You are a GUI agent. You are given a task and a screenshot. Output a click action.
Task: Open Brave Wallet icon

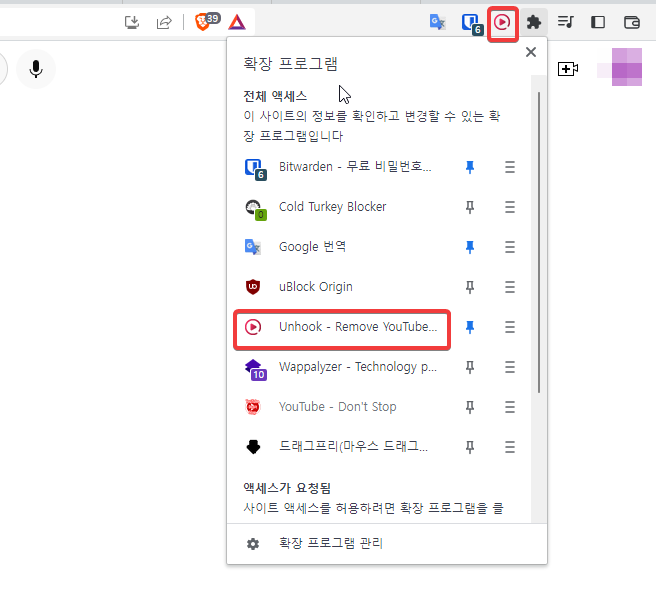click(631, 22)
